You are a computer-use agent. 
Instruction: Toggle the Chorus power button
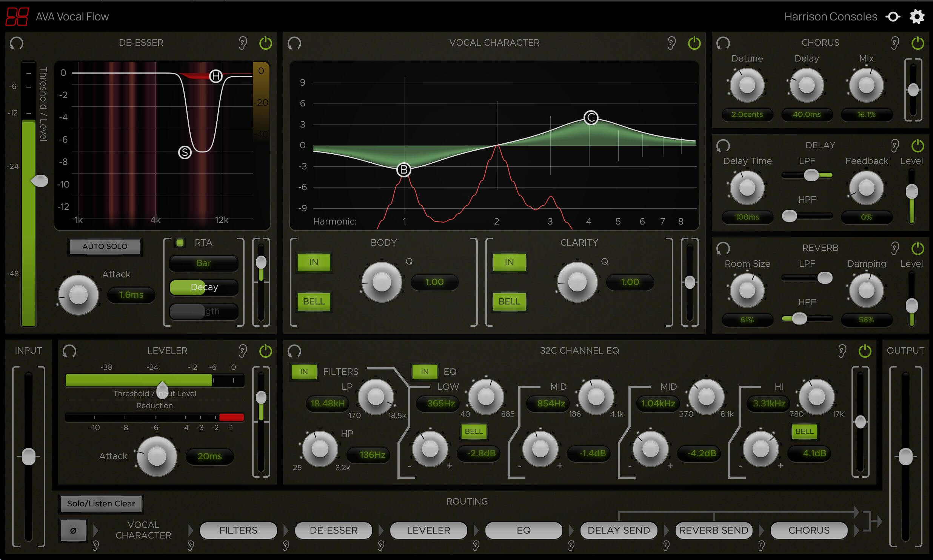pos(918,43)
